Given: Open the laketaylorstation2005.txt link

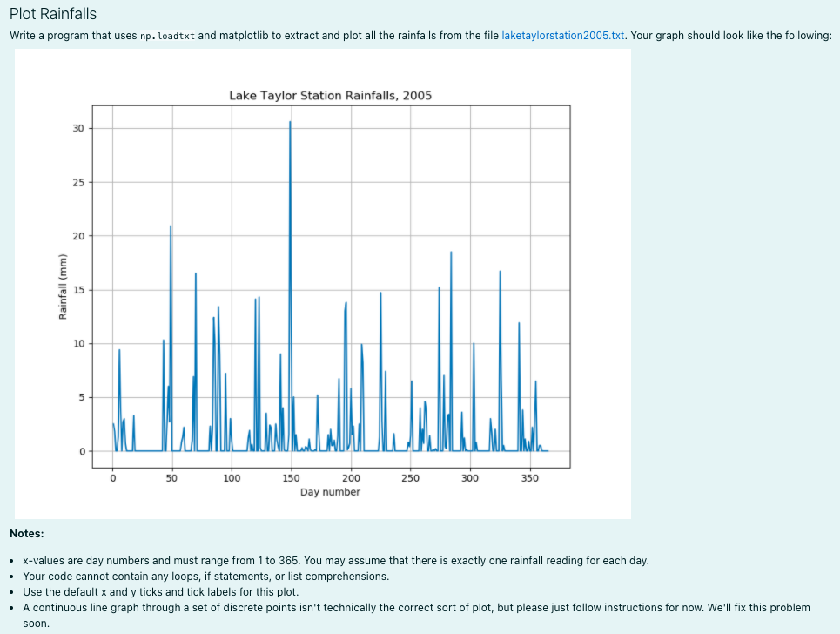Looking at the screenshot, I should pyautogui.click(x=561, y=36).
